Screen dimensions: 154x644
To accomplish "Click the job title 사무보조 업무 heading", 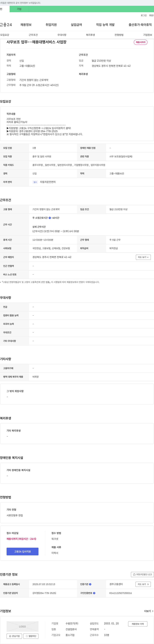I will pos(36,42).
